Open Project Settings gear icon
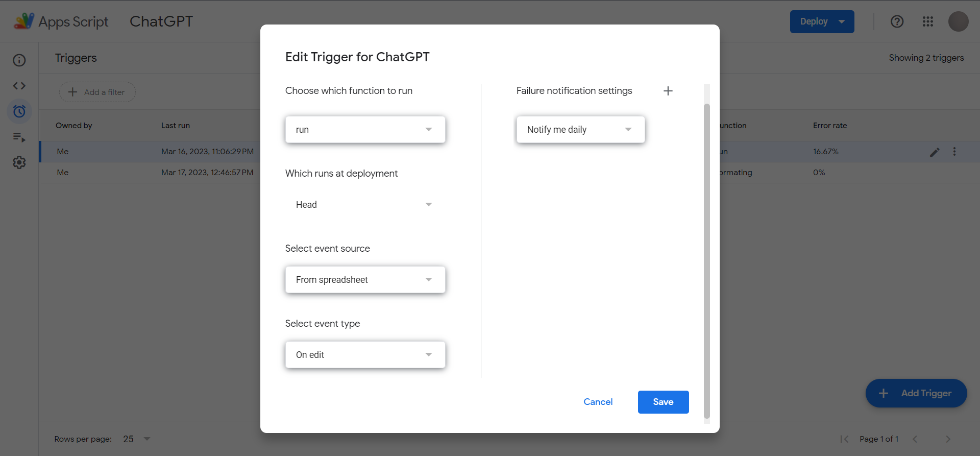 coord(19,162)
